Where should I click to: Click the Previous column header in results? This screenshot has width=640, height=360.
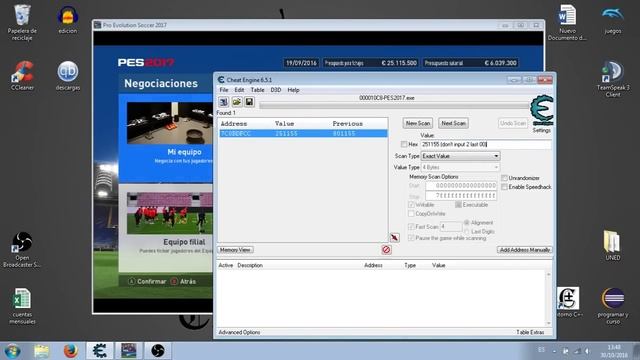coord(347,124)
